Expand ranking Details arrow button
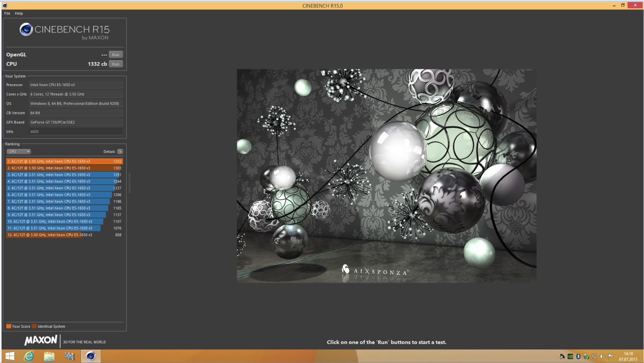 click(120, 152)
